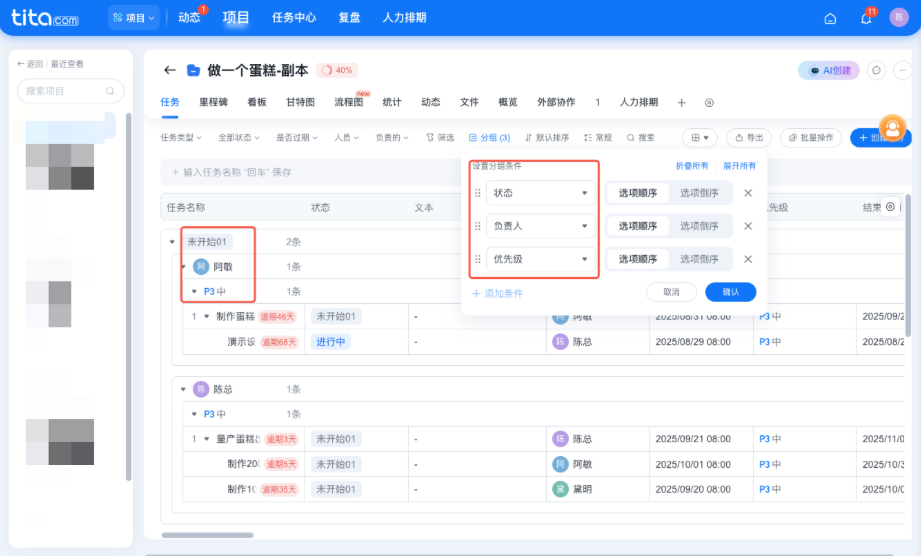This screenshot has width=921, height=556.
Task: Remove the 负责人 grouping condition
Action: 748,226
